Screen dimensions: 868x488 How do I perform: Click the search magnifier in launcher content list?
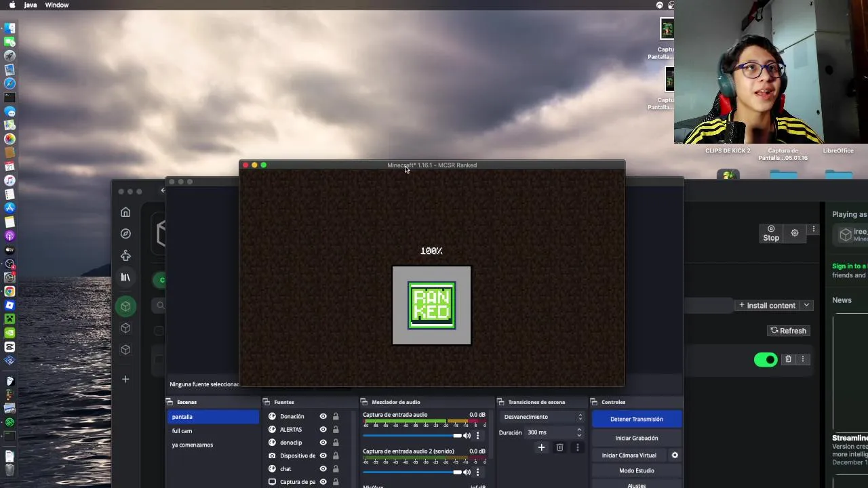(x=161, y=306)
